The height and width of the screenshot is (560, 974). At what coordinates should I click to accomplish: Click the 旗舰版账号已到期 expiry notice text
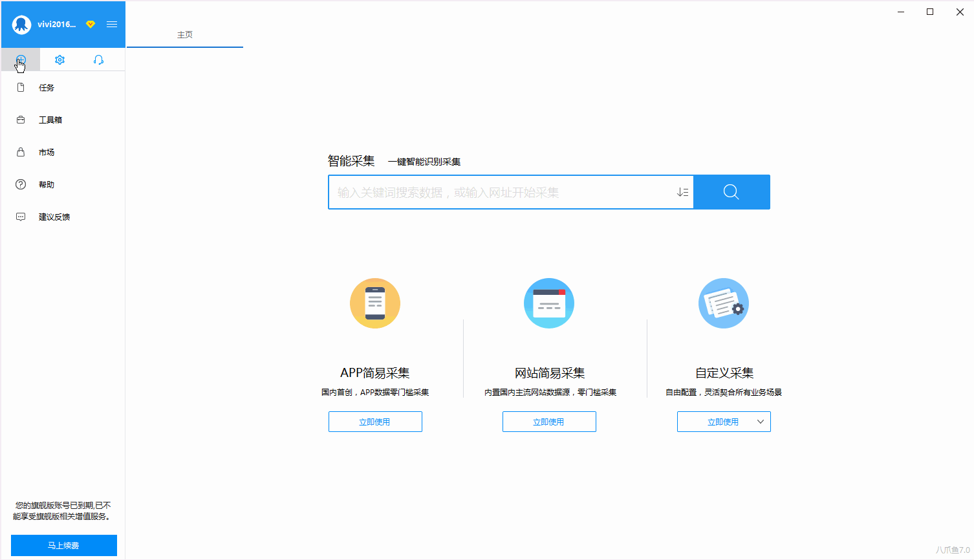[x=63, y=511]
